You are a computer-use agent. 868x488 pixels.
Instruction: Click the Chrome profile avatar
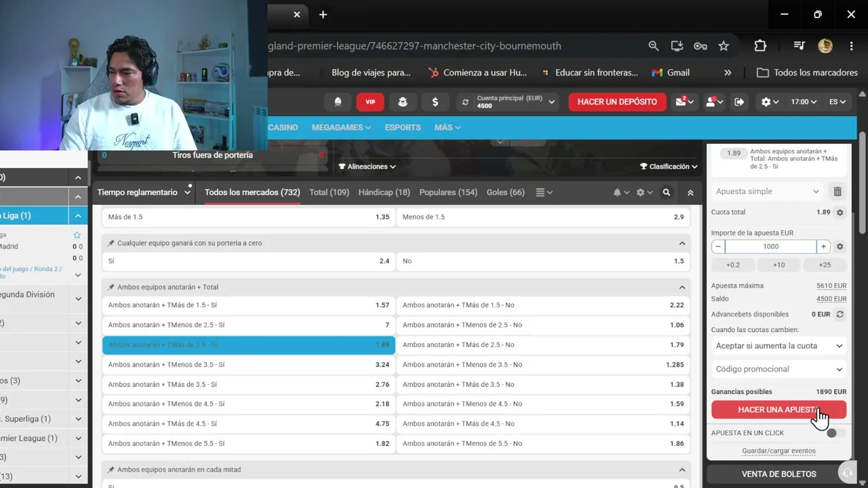point(825,46)
